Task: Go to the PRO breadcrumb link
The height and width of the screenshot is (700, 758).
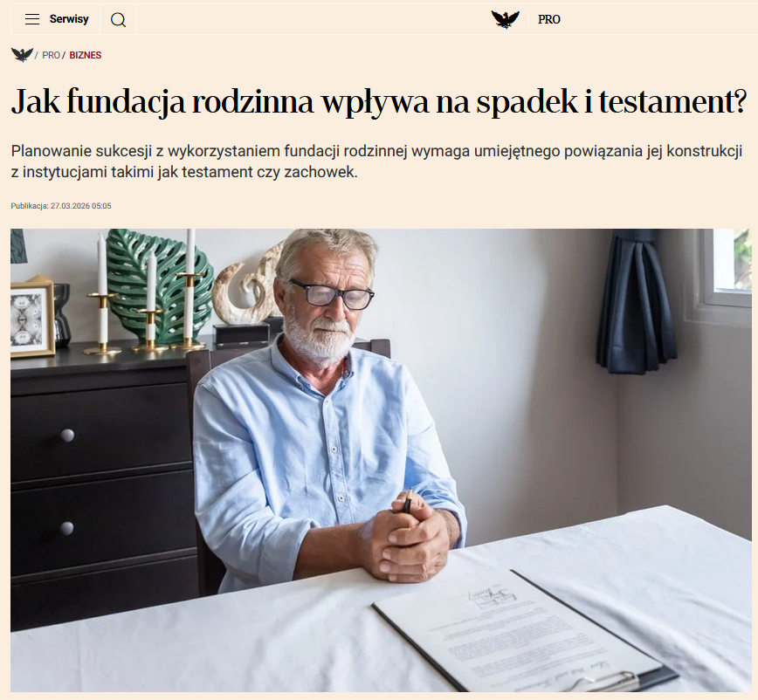Action: click(x=51, y=55)
